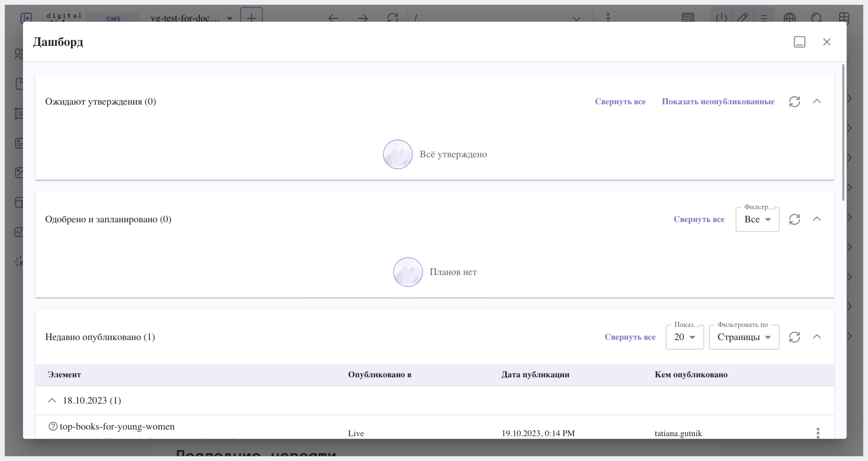
Task: Open the three-dot options in background toolbar
Action: [x=608, y=17]
